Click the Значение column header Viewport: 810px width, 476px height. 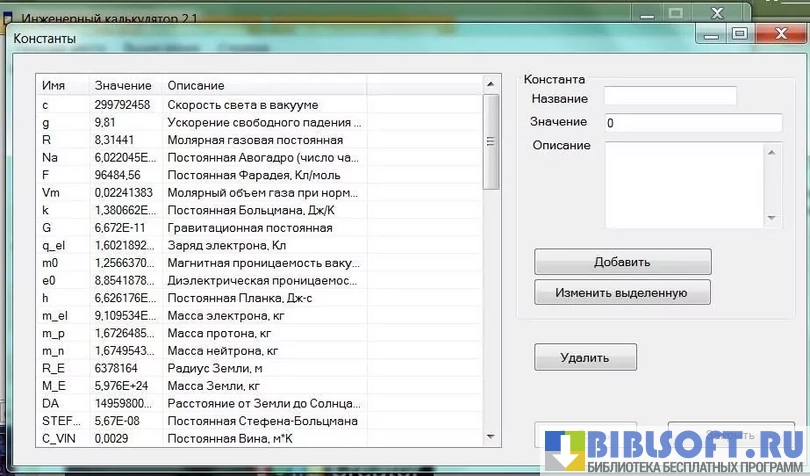coord(123,85)
